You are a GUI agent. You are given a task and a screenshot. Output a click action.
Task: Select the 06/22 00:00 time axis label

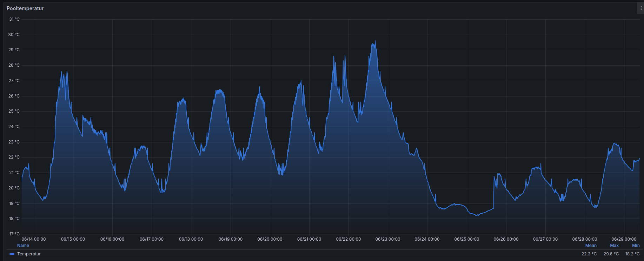348,239
